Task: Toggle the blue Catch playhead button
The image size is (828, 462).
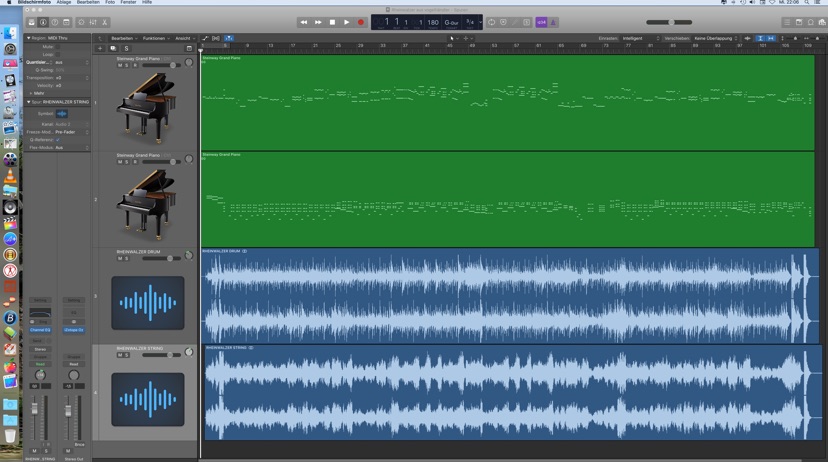Action: pyautogui.click(x=229, y=38)
